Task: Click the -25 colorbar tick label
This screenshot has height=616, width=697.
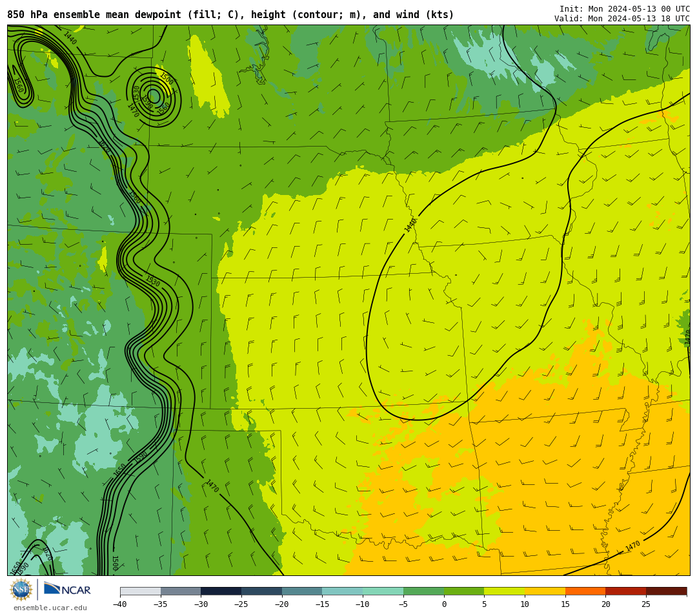Action: [x=241, y=604]
